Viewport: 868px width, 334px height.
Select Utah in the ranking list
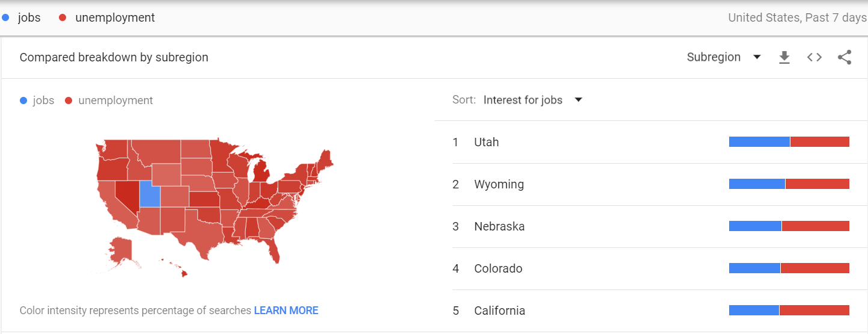[x=486, y=142]
